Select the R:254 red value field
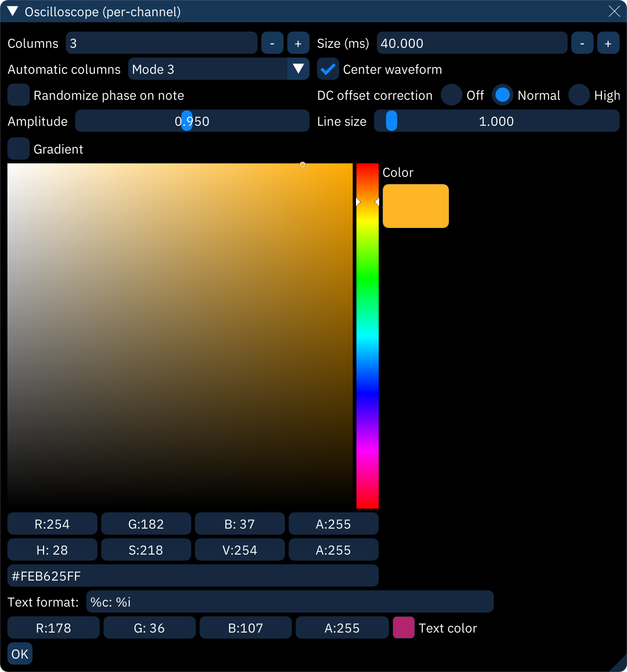Image resolution: width=627 pixels, height=672 pixels. point(52,523)
